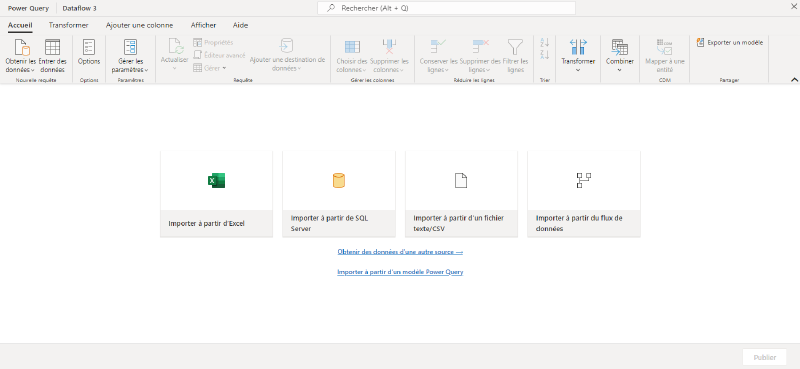800x369 pixels.
Task: Click the Combiner ribbon icon
Action: 620,47
